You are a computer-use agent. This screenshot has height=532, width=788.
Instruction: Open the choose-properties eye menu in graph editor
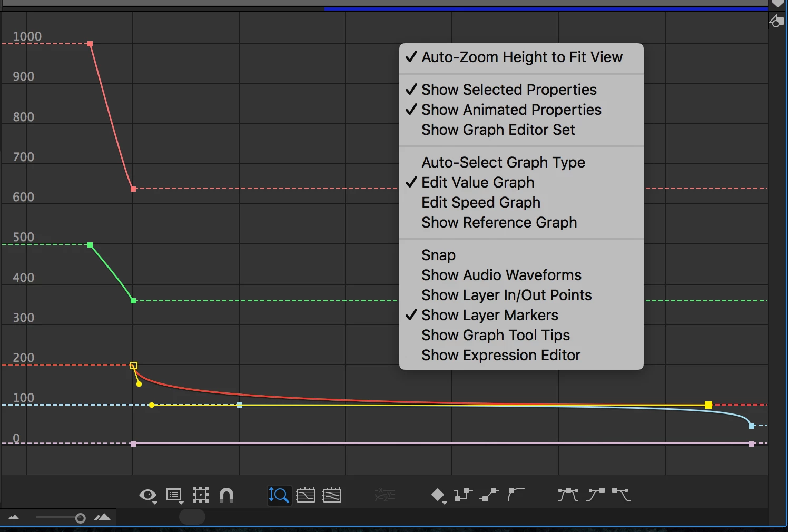148,495
